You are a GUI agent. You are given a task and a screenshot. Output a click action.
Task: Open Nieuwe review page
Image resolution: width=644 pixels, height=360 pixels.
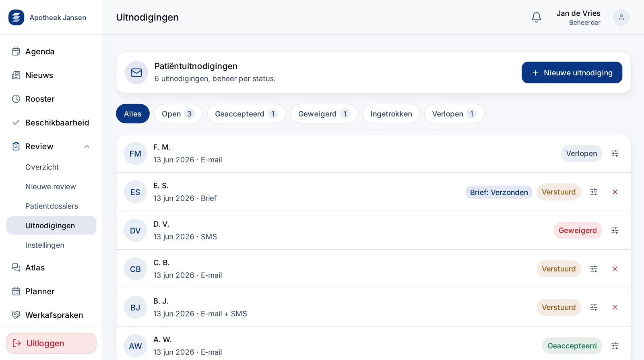[x=51, y=186]
